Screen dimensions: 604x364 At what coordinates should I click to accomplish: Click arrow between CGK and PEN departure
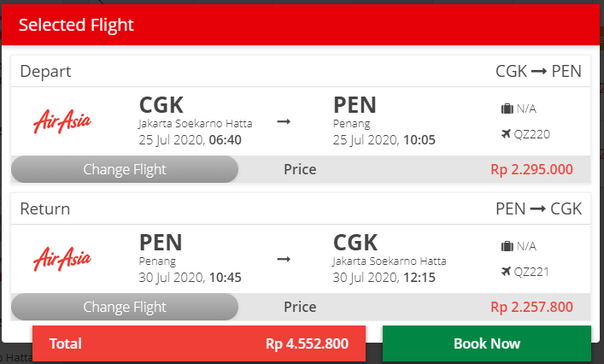pos(284,121)
